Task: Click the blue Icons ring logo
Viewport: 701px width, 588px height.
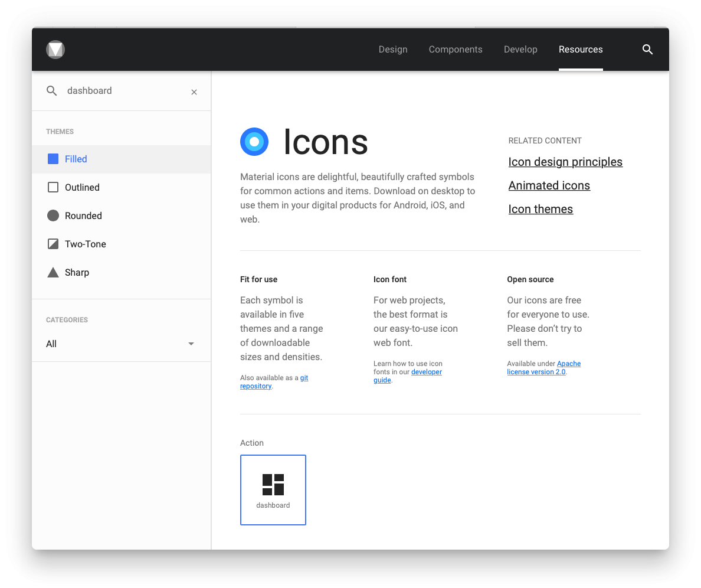Action: pos(254,142)
